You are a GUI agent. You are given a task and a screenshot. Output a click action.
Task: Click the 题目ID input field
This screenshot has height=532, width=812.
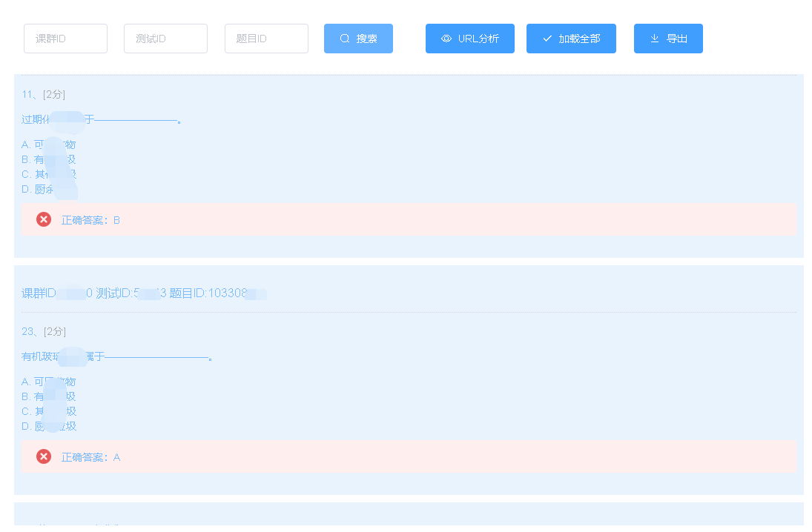266,39
